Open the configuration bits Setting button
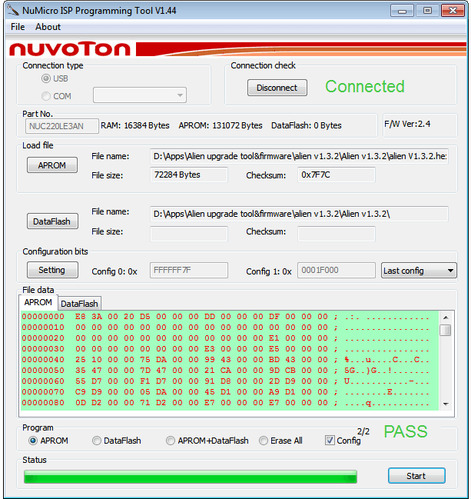The width and height of the screenshot is (471, 499). point(52,270)
